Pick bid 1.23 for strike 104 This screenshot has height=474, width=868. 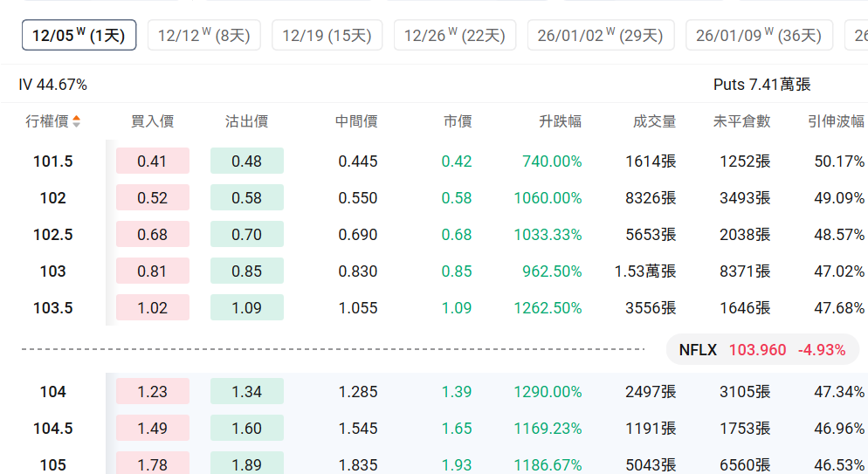(x=152, y=392)
